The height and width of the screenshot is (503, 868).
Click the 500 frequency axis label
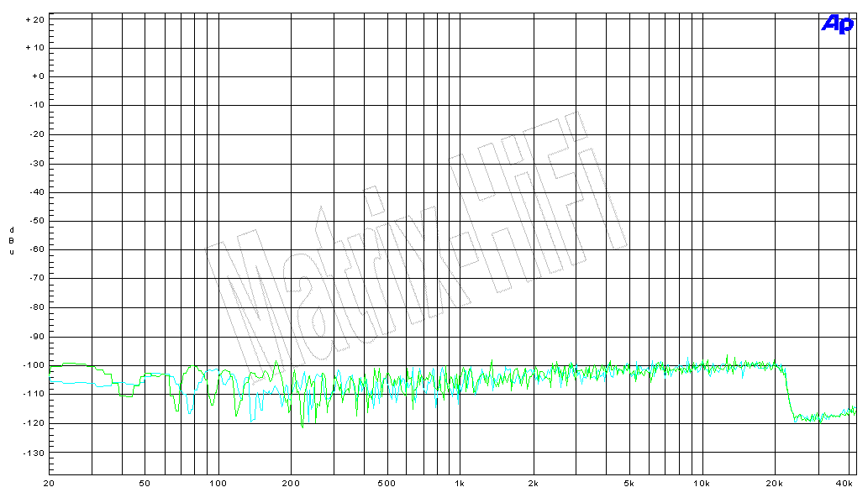(387, 484)
